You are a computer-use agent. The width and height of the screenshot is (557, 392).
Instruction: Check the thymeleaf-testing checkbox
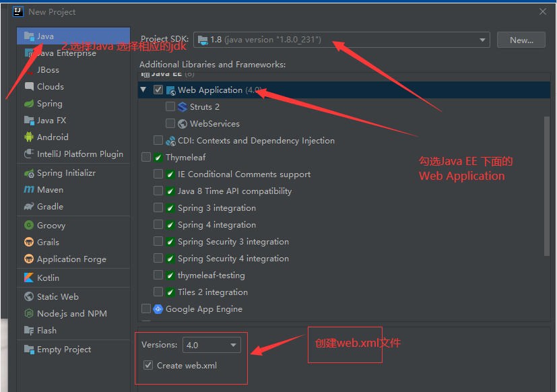click(x=158, y=275)
